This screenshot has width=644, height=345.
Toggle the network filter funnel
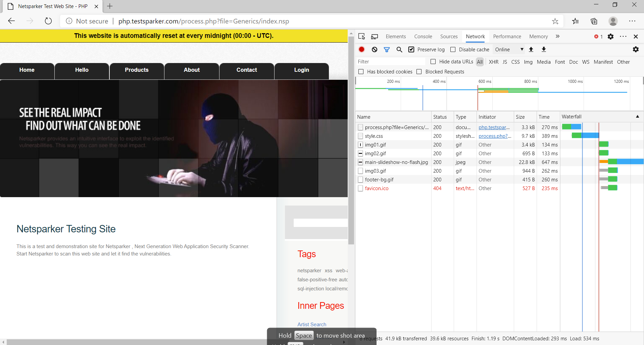coord(387,49)
